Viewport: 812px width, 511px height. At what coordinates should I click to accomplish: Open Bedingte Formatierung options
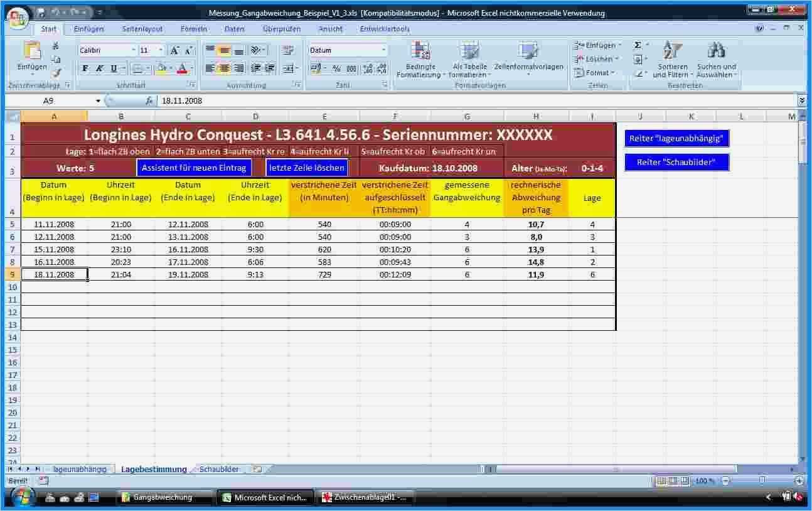[419, 60]
